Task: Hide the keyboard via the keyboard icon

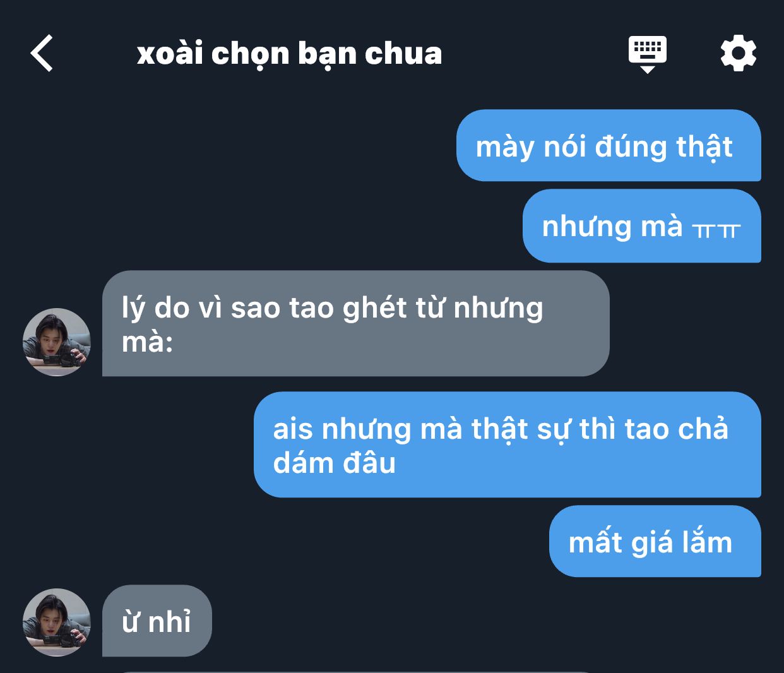Action: (647, 54)
